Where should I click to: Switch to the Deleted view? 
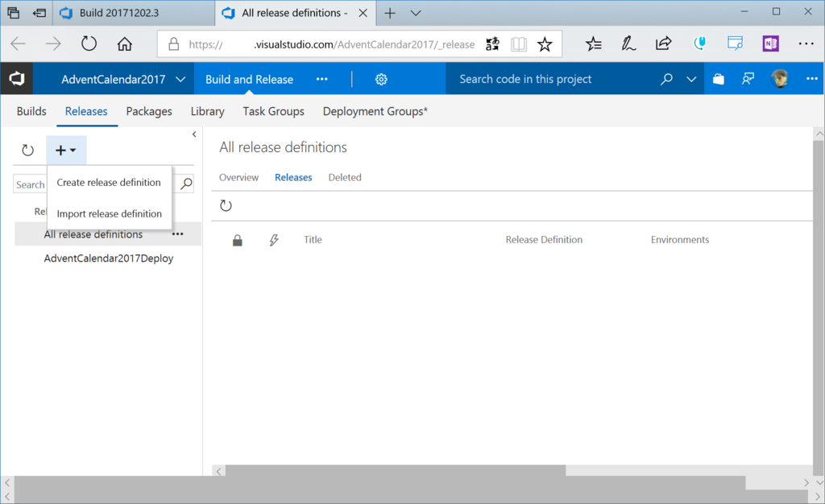click(x=345, y=178)
